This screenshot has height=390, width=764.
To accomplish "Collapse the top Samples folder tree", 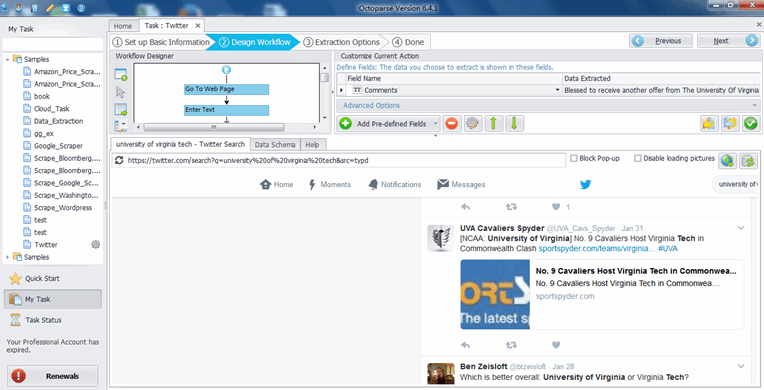I will click(x=8, y=59).
